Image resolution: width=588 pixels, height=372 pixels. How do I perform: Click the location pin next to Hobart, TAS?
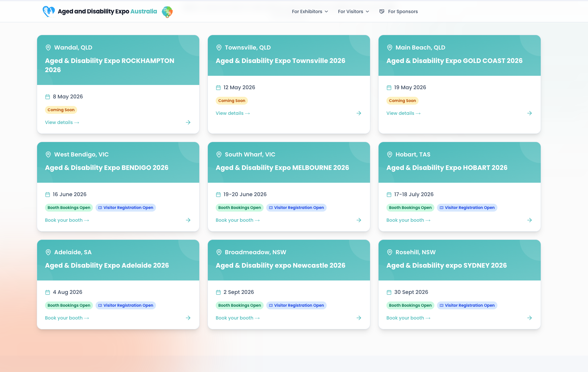[x=390, y=155]
